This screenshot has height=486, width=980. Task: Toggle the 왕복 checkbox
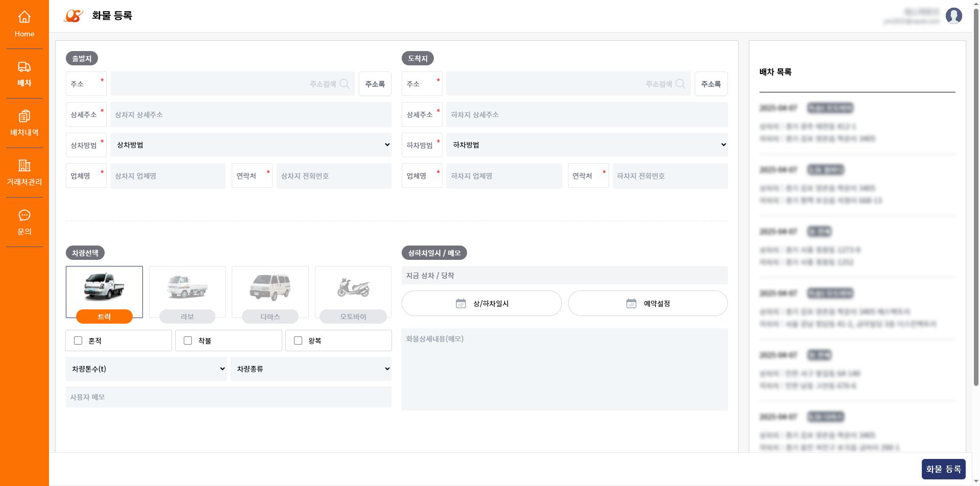[x=298, y=341]
